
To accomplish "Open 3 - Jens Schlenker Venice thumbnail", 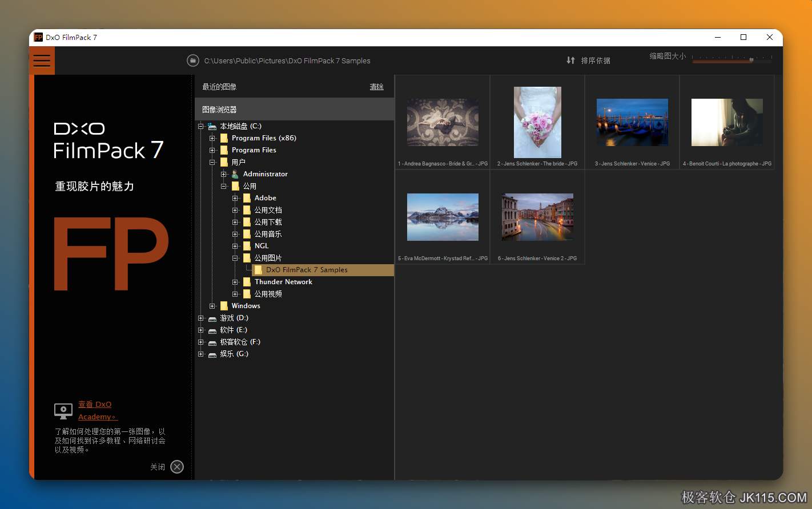I will (x=632, y=122).
